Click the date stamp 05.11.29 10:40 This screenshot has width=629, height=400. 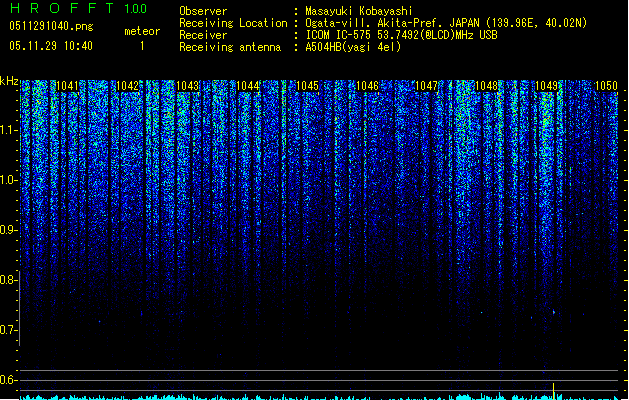51,46
